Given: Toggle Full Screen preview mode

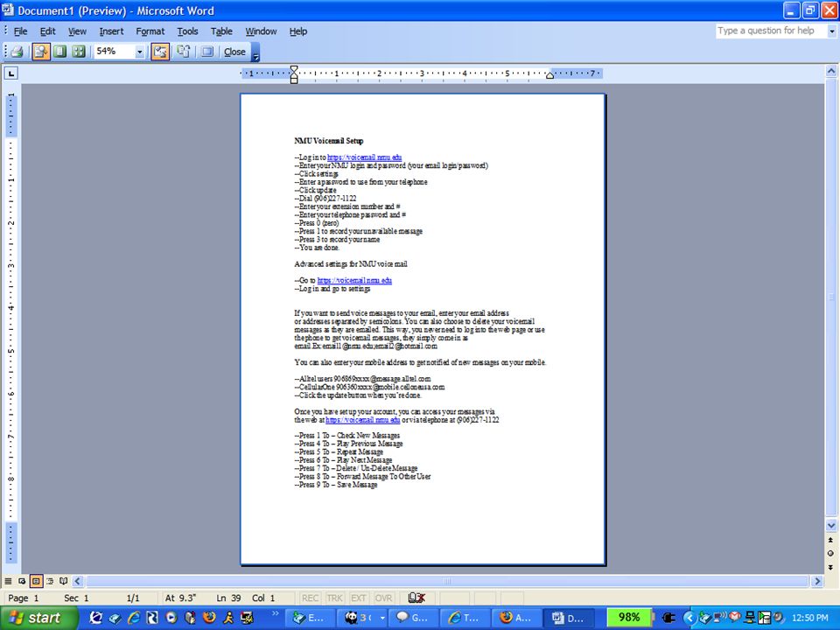Looking at the screenshot, I should point(207,52).
